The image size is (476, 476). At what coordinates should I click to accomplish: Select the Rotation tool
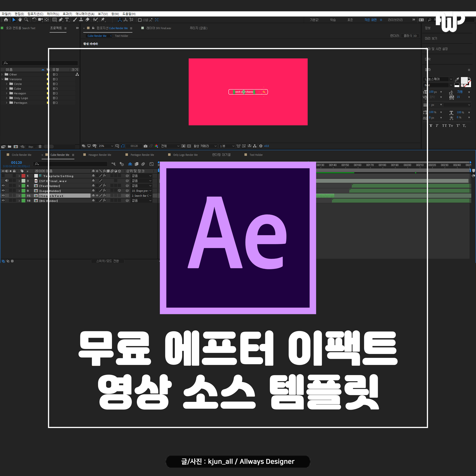34,20
